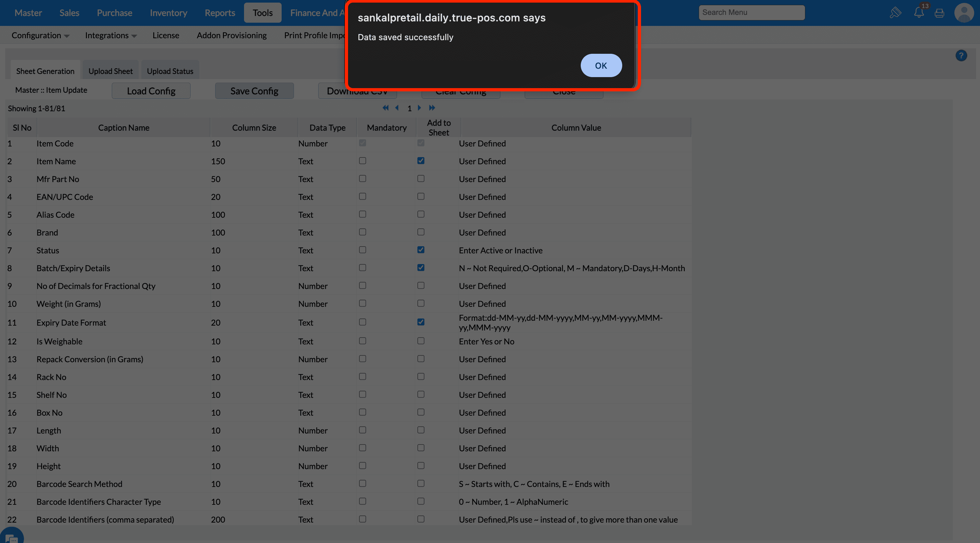Click the Search Menu input field
Screen dimensions: 980x543
pyautogui.click(x=751, y=13)
